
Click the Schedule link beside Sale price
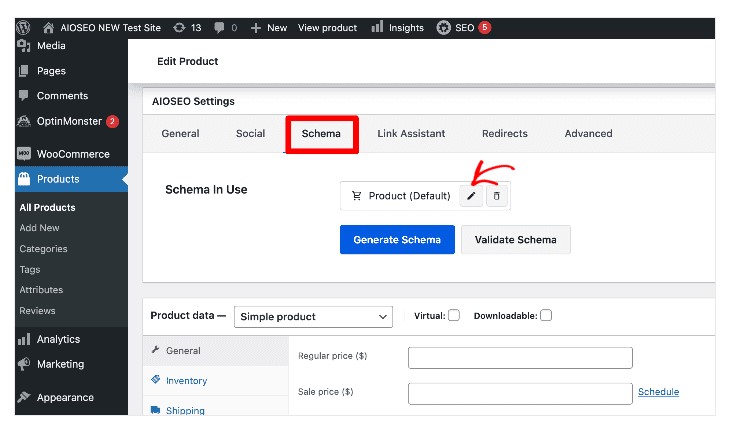coord(658,392)
